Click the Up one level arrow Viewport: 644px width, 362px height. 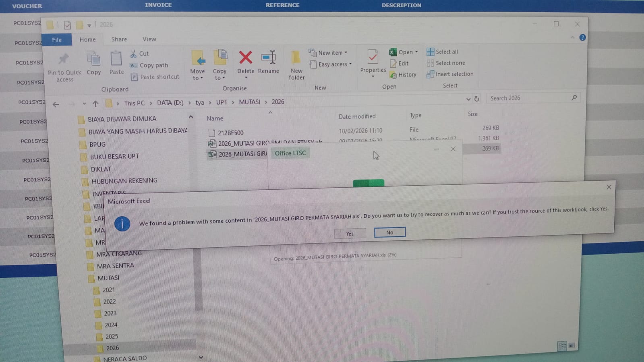click(x=95, y=103)
